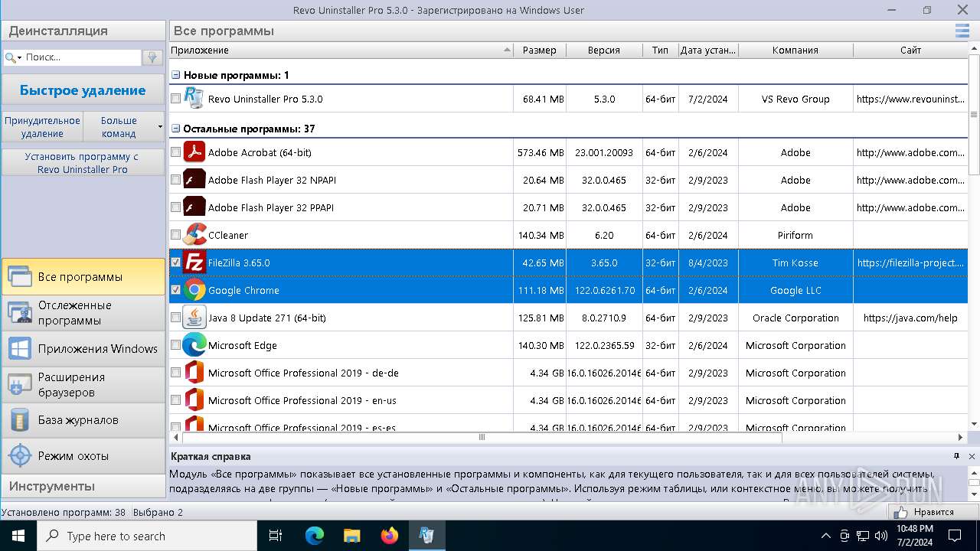
Task: Click the Office Professional 2019 de-de icon
Action: click(x=194, y=373)
